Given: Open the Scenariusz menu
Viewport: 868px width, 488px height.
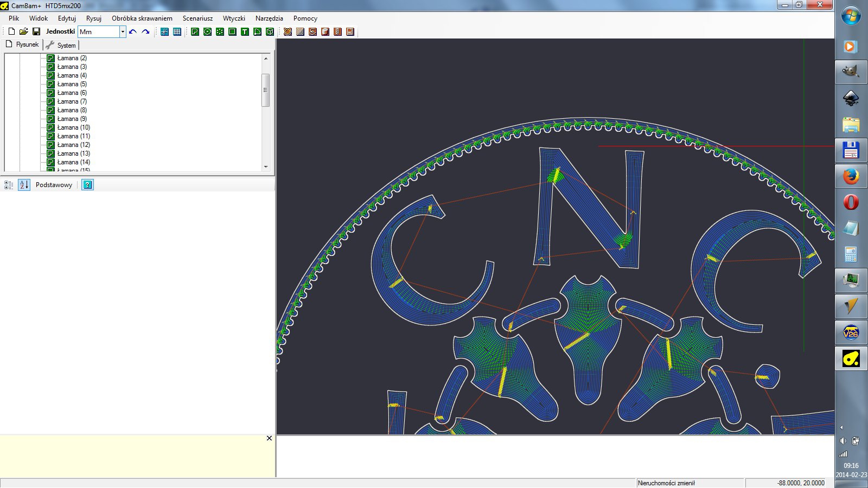Looking at the screenshot, I should click(x=197, y=18).
